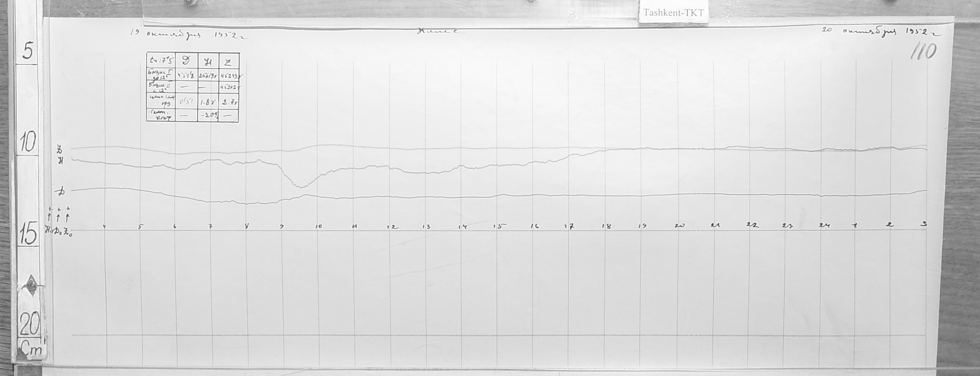The width and height of the screenshot is (980, 376).
Task: Click the 1.8γ scale value cell
Action: 208,102
